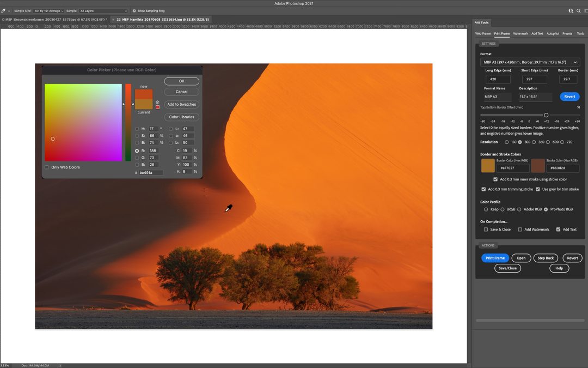Open the Sample layers dropdown showing All Layers

tap(103, 10)
